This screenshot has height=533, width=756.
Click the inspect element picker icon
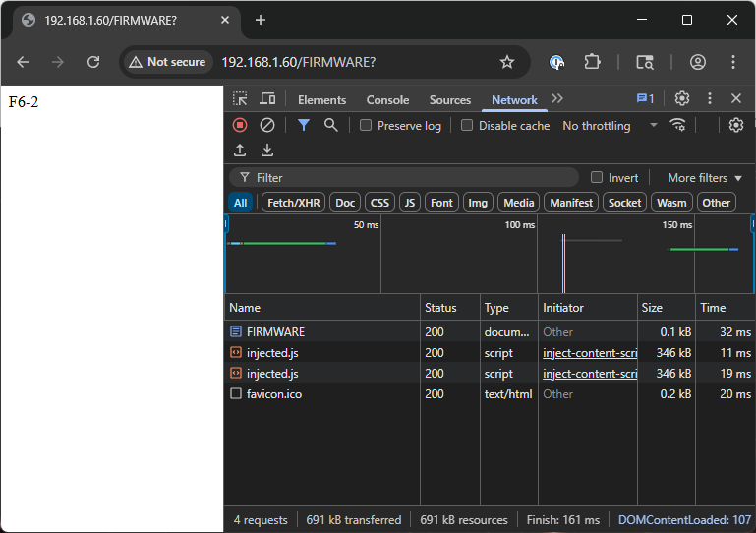[x=240, y=99]
